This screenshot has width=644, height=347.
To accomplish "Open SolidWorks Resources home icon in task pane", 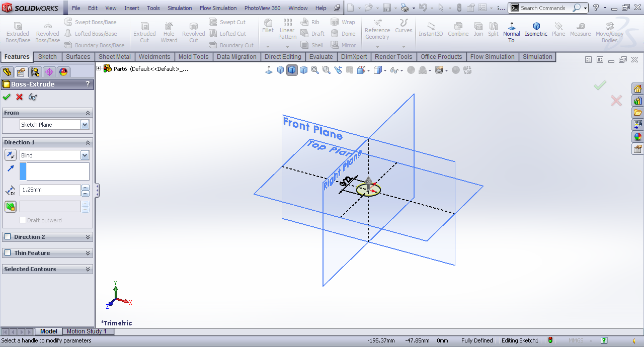I will (x=638, y=89).
